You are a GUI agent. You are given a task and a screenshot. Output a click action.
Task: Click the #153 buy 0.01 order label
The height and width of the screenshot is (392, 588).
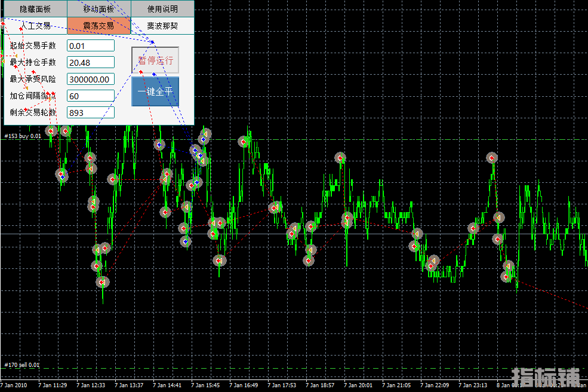[23, 136]
